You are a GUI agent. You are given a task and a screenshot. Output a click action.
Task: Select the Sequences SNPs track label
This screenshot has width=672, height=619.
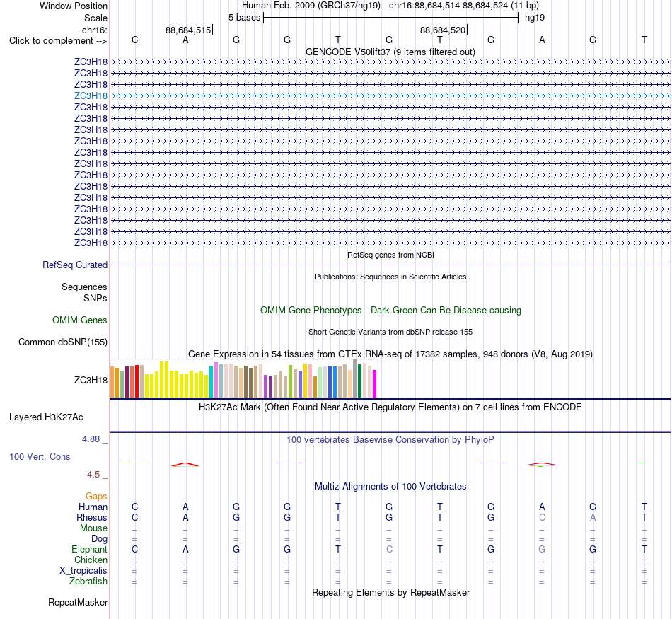coord(84,292)
